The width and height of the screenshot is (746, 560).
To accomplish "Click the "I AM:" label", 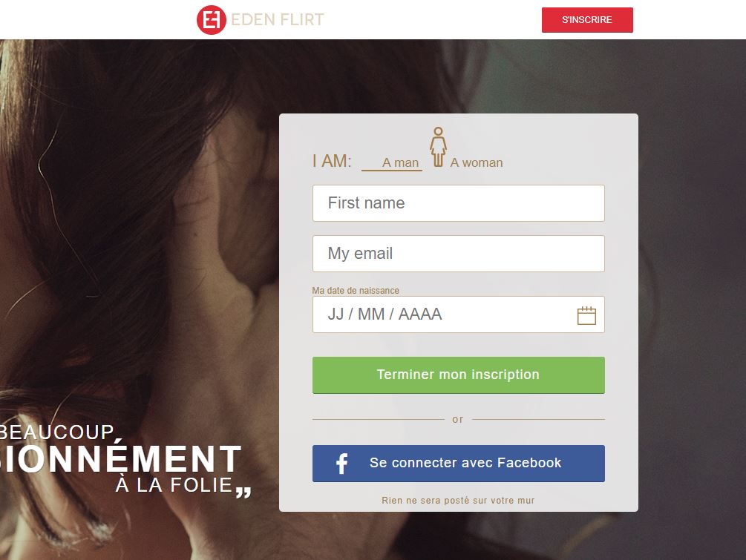I will [332, 161].
